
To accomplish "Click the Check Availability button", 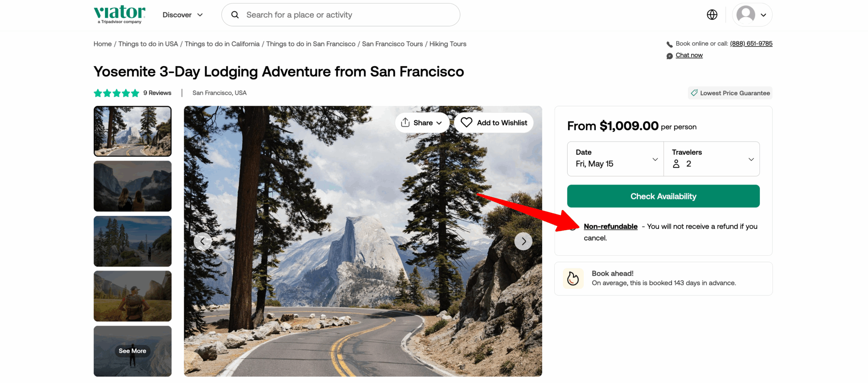I will (663, 196).
